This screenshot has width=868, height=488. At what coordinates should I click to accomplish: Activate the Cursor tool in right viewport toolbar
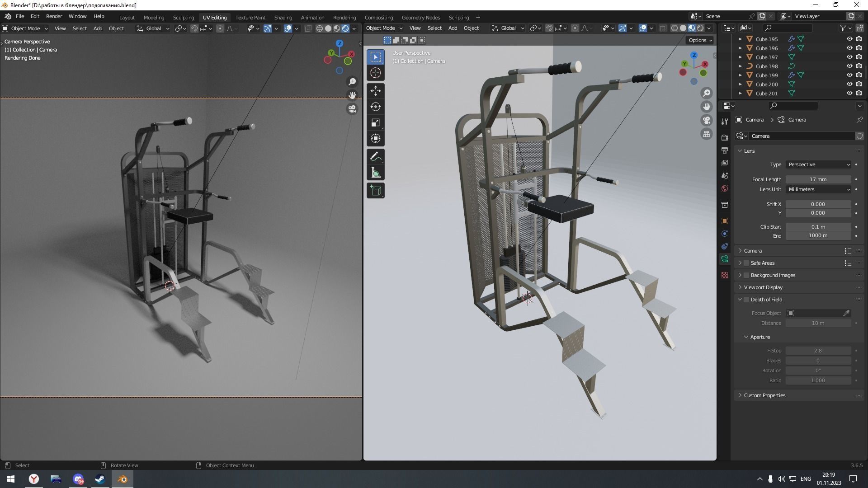(x=376, y=73)
